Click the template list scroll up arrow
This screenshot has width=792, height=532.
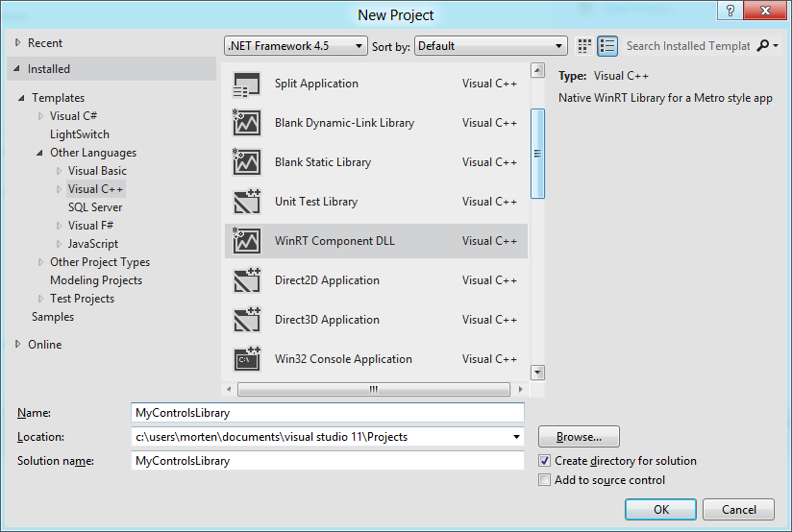[x=538, y=70]
